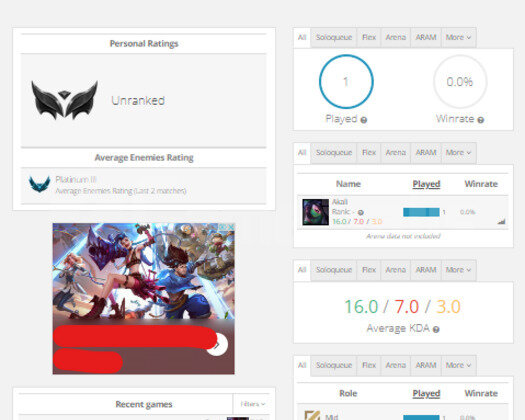The height and width of the screenshot is (420, 525).
Task: Select Soloqueue tab above the champions table
Action: (334, 152)
